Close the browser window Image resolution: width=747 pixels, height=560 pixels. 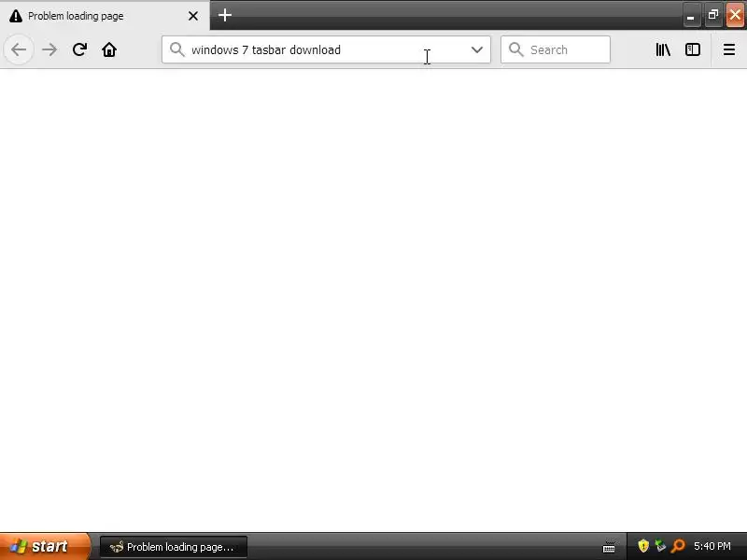735,15
